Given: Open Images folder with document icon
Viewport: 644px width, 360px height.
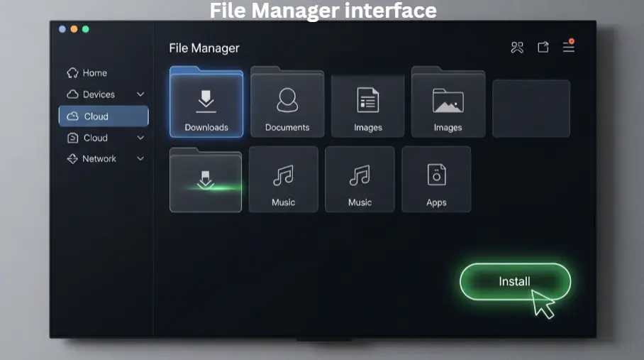Looking at the screenshot, I should point(367,105).
